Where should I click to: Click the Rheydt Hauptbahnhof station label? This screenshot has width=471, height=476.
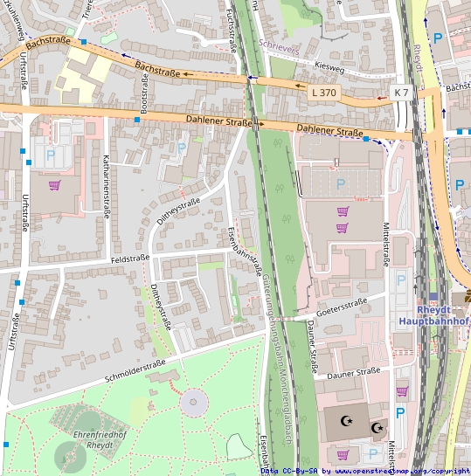pyautogui.click(x=433, y=315)
